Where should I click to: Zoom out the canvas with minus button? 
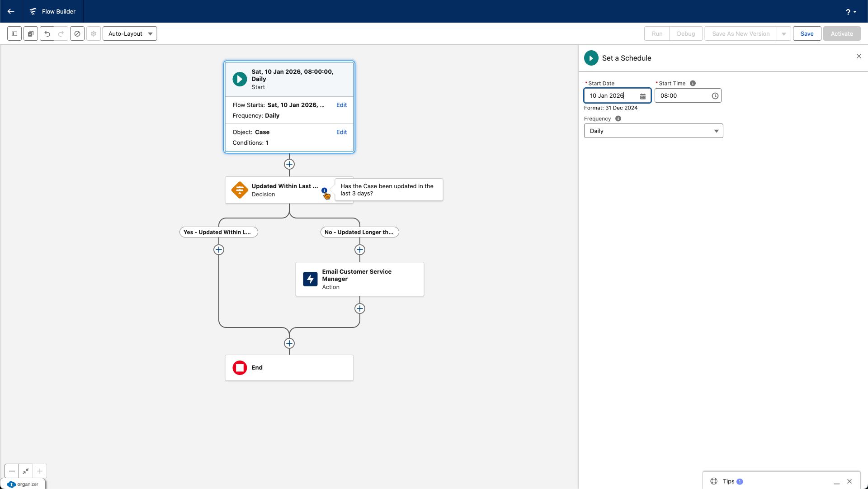coord(12,471)
